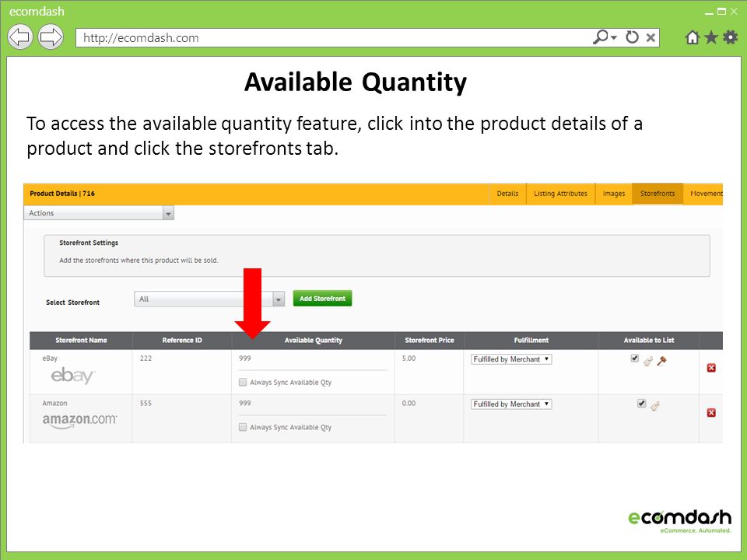Viewport: 747px width, 560px height.
Task: Click the auction gavel icon in eBay row
Action: click(661, 361)
